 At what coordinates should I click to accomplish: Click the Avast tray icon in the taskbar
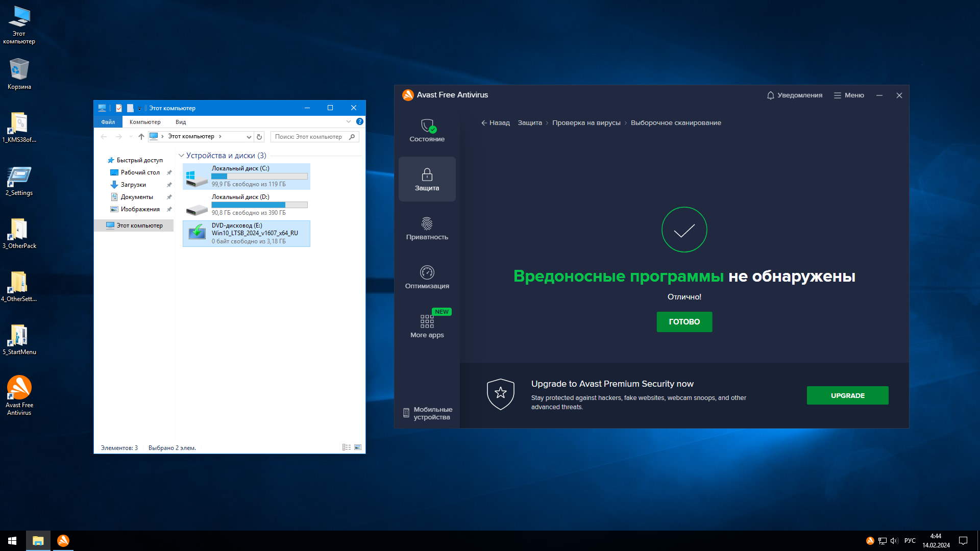(x=870, y=541)
